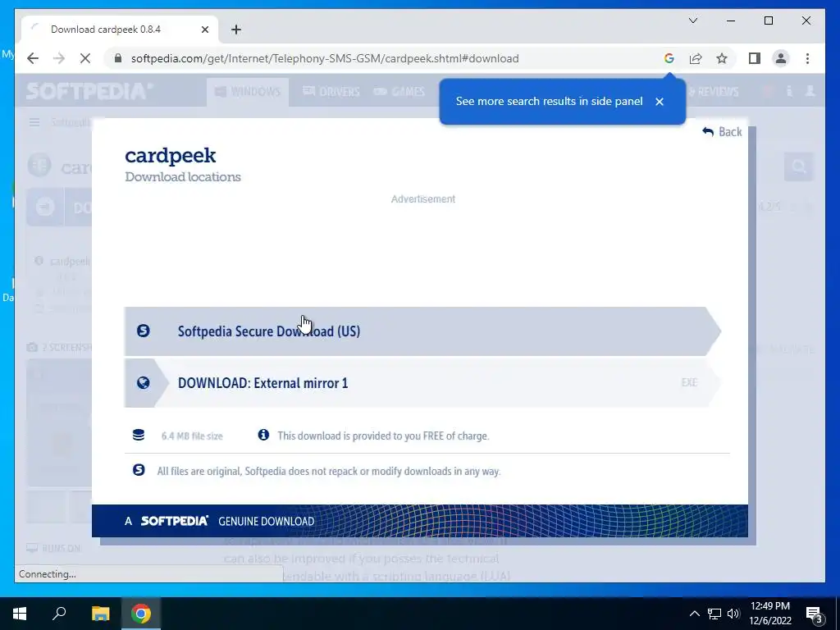
Task: Click the file size database icon
Action: coord(139,435)
